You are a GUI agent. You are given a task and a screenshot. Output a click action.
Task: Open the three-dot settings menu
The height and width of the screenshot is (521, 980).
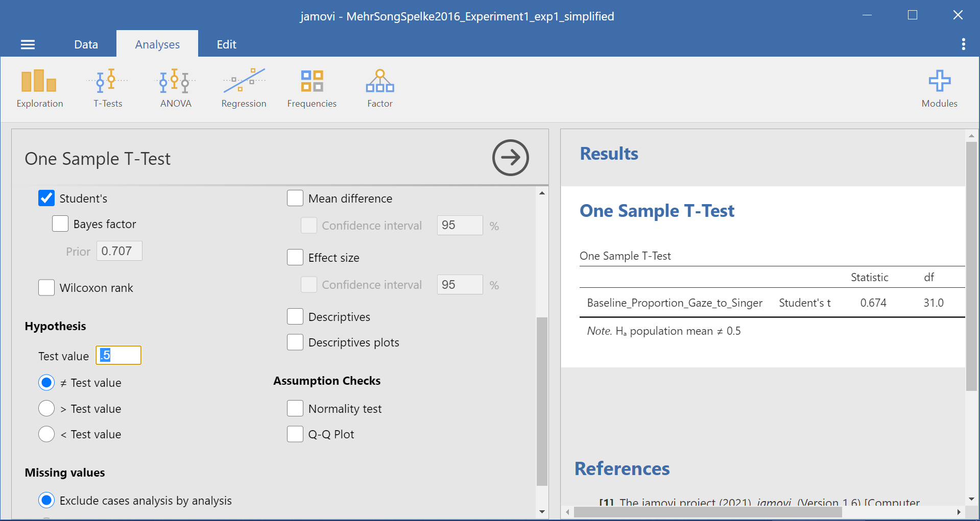pyautogui.click(x=963, y=44)
